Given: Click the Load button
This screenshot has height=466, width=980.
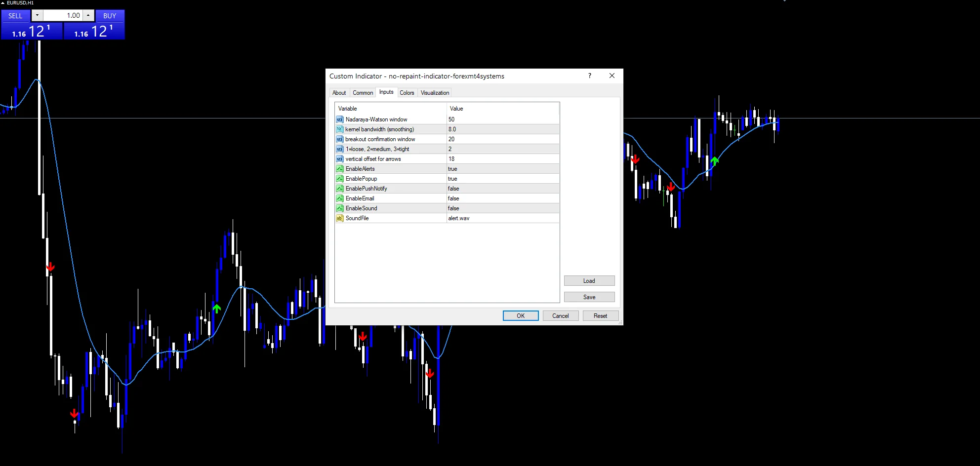Looking at the screenshot, I should 589,281.
